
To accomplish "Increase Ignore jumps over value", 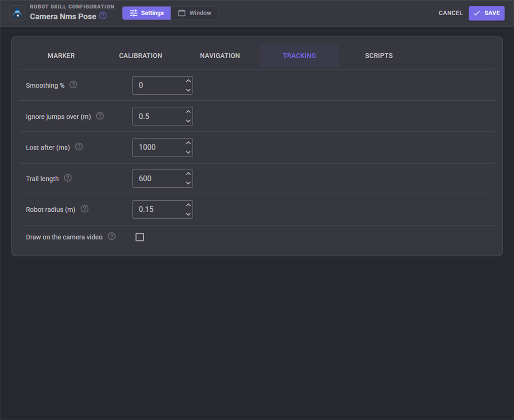I will (x=188, y=112).
